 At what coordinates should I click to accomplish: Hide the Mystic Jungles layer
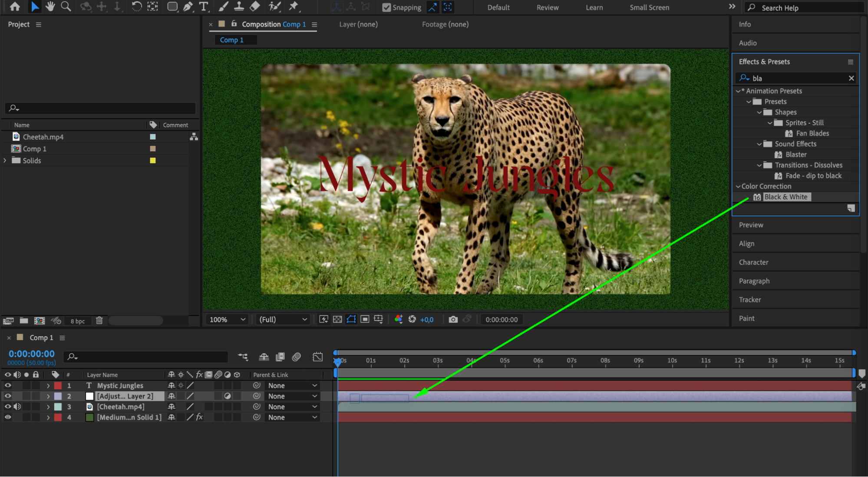[8, 385]
